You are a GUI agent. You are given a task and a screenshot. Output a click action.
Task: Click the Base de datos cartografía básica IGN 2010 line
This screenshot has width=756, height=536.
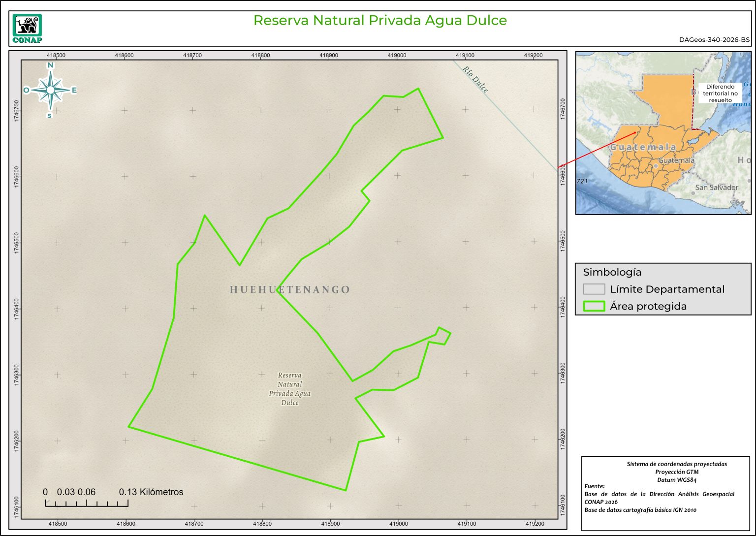pos(640,510)
